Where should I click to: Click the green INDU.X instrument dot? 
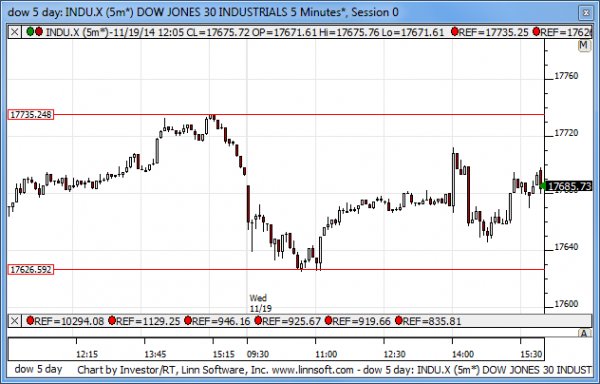[x=31, y=32]
